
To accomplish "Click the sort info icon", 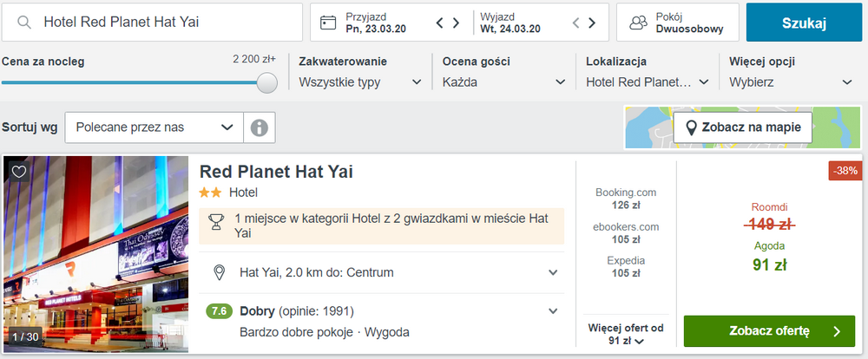I will pyautogui.click(x=259, y=127).
